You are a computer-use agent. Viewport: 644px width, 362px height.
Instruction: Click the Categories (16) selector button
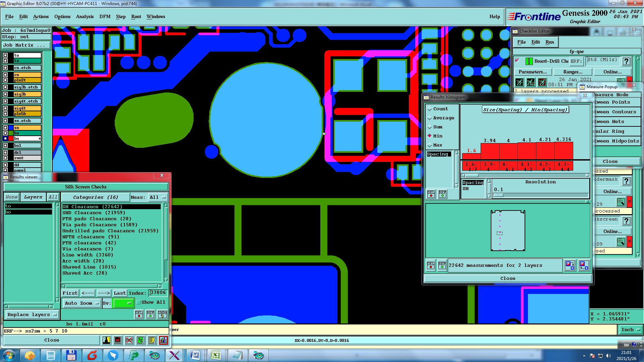(96, 197)
